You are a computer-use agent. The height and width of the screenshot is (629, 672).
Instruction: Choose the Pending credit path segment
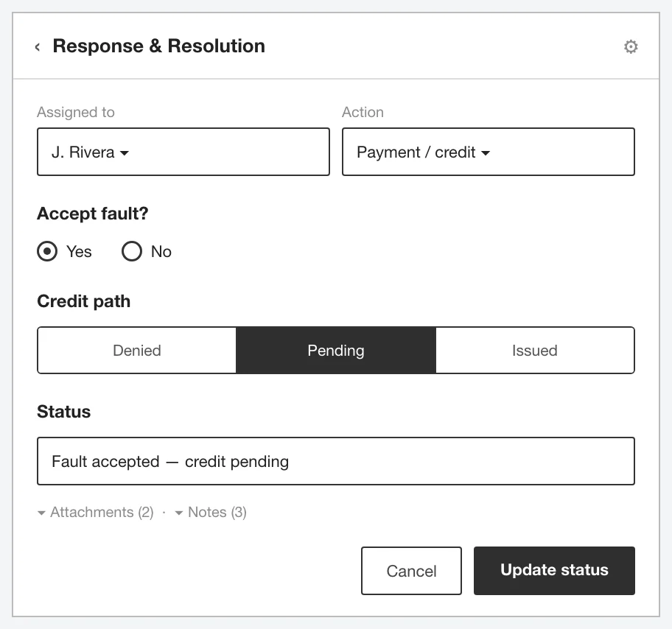tap(336, 351)
